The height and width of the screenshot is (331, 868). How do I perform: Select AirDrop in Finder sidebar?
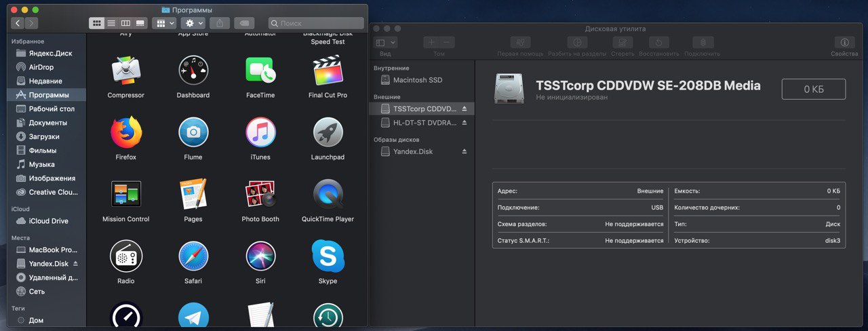(x=47, y=67)
